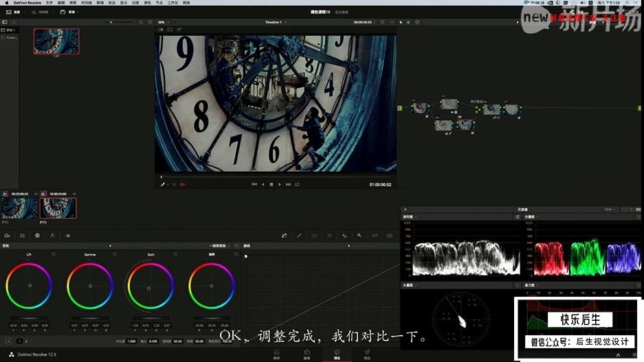Open the waveform scope type dropdown
Screen dimensions: 644x362
point(410,216)
